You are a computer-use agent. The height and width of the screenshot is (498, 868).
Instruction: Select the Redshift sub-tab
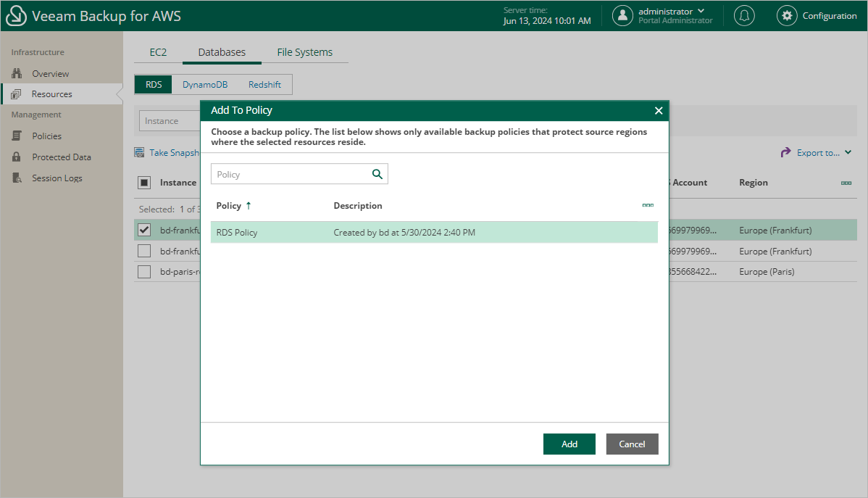[x=264, y=85]
